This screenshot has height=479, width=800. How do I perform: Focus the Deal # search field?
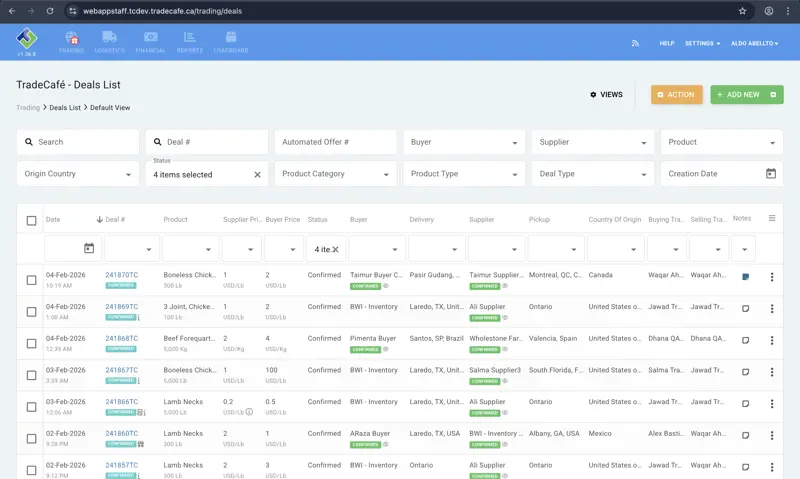(x=207, y=142)
